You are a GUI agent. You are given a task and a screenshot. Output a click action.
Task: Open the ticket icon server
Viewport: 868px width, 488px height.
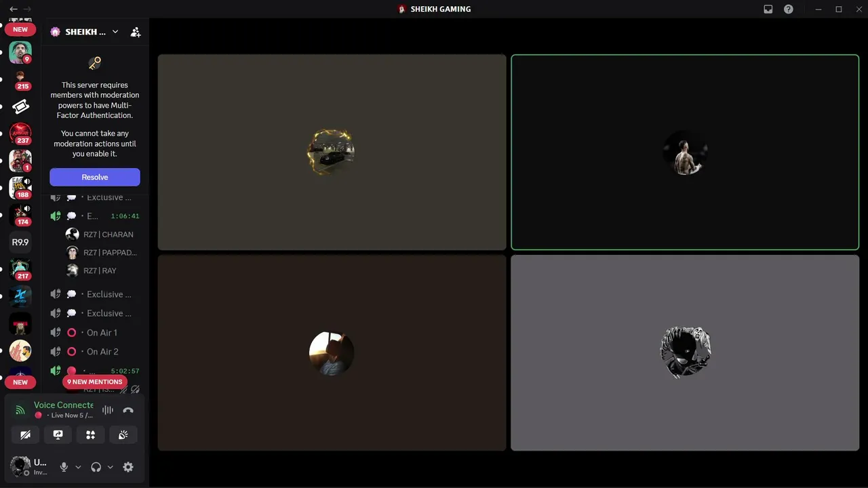coord(20,106)
